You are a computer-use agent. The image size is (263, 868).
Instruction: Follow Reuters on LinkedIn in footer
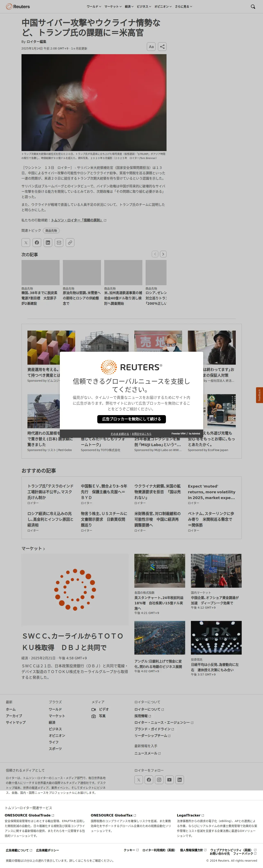[x=180, y=780]
